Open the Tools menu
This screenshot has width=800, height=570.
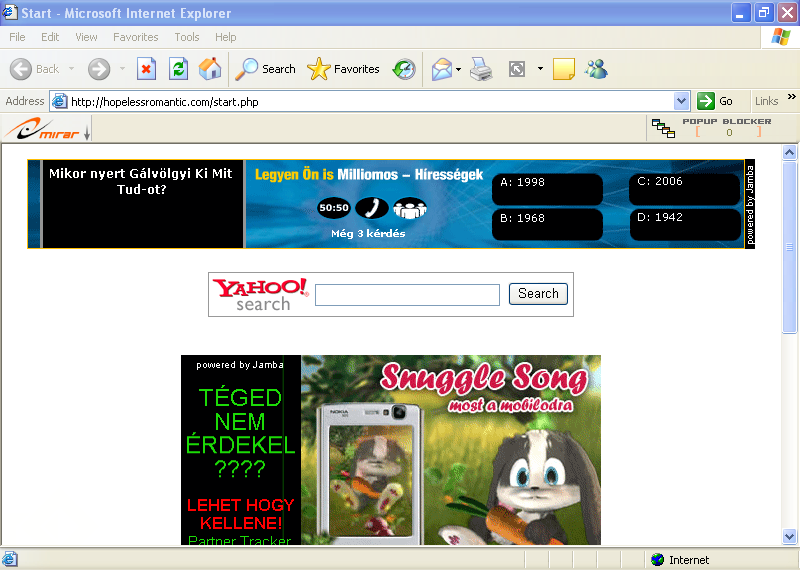coord(187,37)
